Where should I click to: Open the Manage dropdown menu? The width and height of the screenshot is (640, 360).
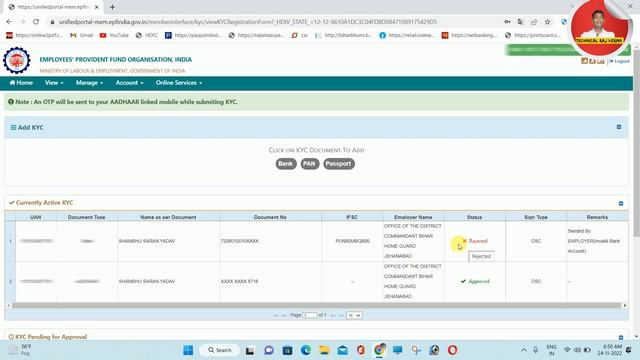pos(89,83)
